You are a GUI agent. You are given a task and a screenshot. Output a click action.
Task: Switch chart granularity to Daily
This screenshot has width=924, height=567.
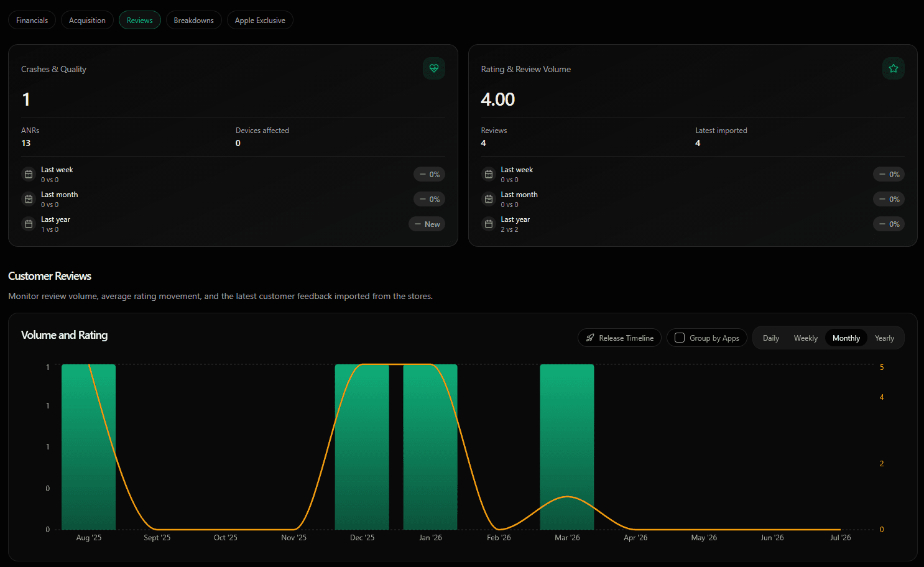pos(771,338)
